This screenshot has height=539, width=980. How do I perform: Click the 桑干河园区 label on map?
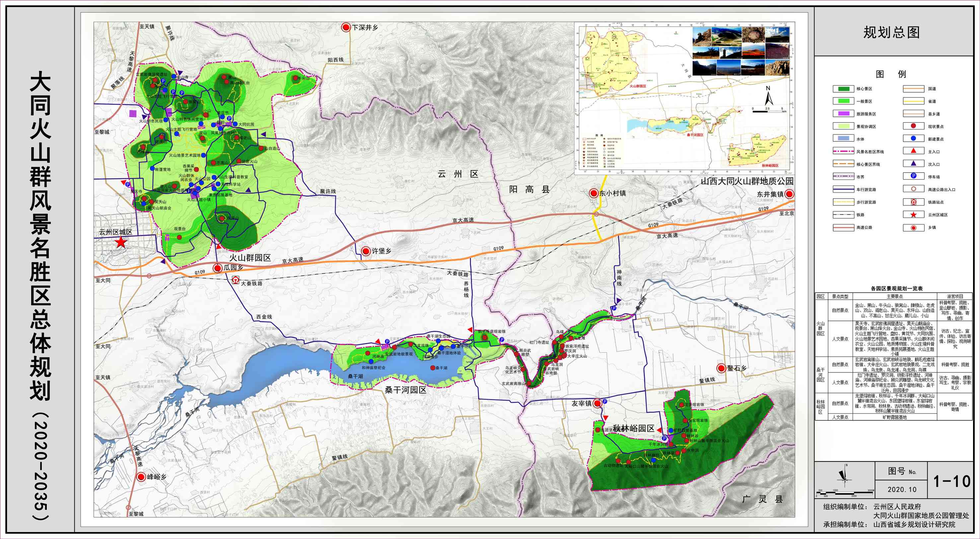405,389
